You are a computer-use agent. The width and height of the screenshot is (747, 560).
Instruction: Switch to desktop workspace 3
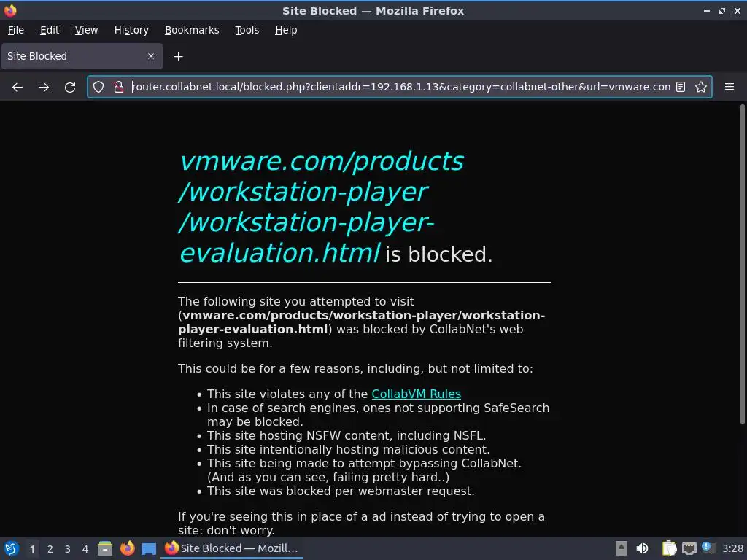[x=68, y=549]
